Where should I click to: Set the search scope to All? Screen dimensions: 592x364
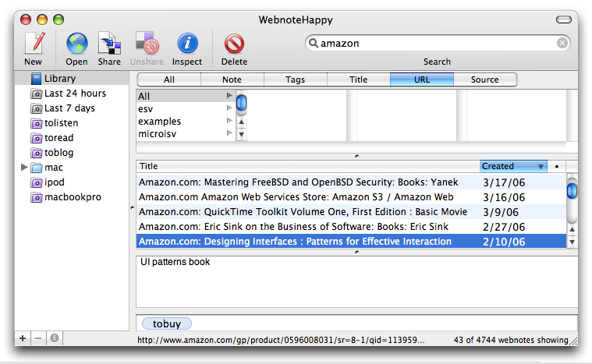[x=168, y=80]
